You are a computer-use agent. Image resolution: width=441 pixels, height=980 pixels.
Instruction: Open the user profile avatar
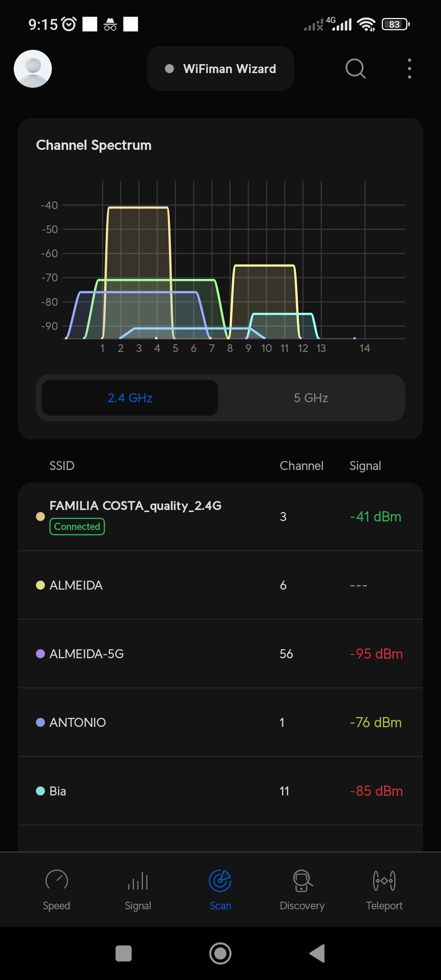click(x=33, y=69)
